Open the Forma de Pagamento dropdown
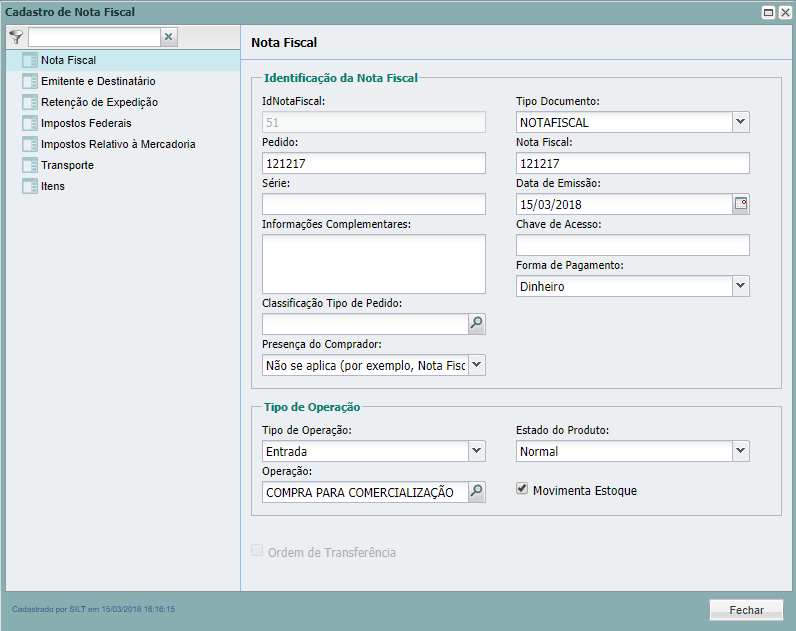Viewport: 796px width, 631px height. coord(740,286)
